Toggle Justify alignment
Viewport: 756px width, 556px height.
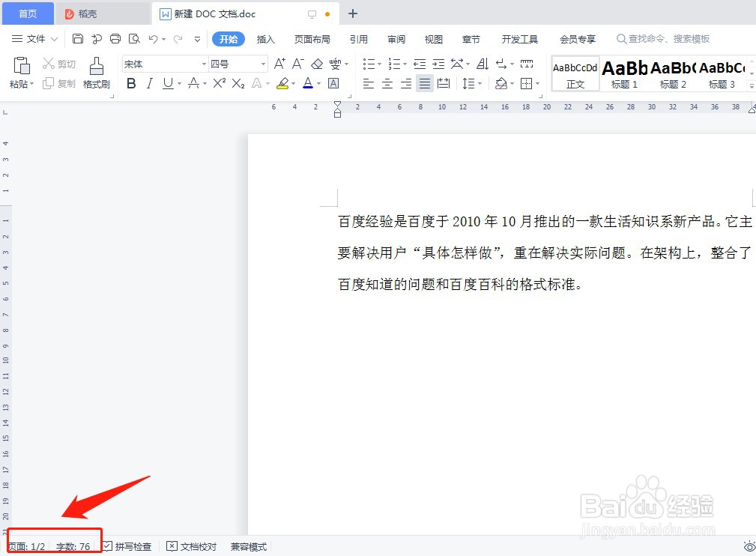pyautogui.click(x=425, y=84)
